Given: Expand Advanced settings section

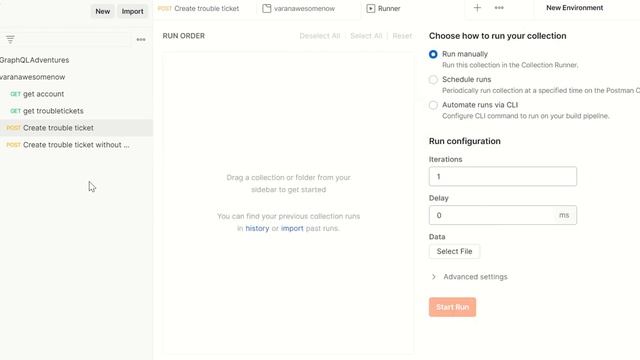Looking at the screenshot, I should click(x=469, y=277).
